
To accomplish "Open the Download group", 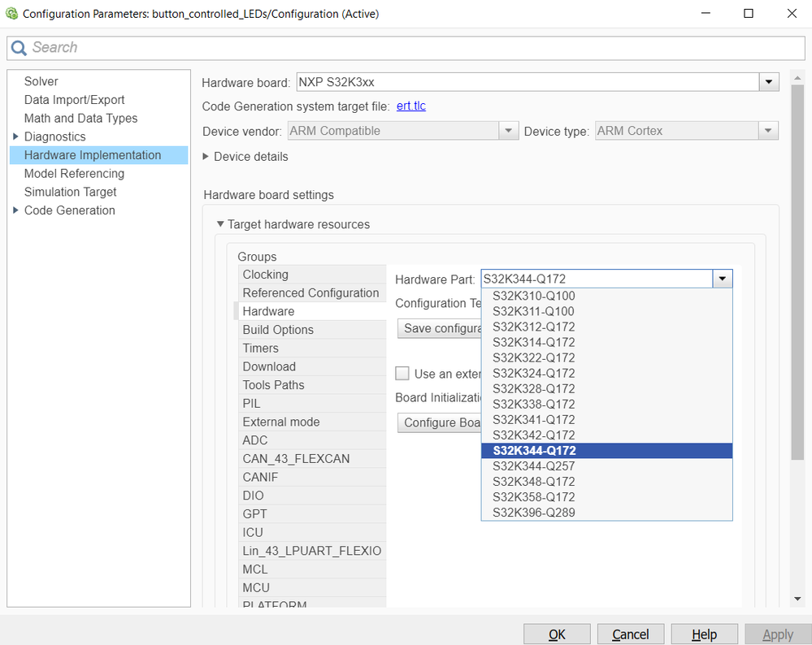I will click(x=312, y=366).
